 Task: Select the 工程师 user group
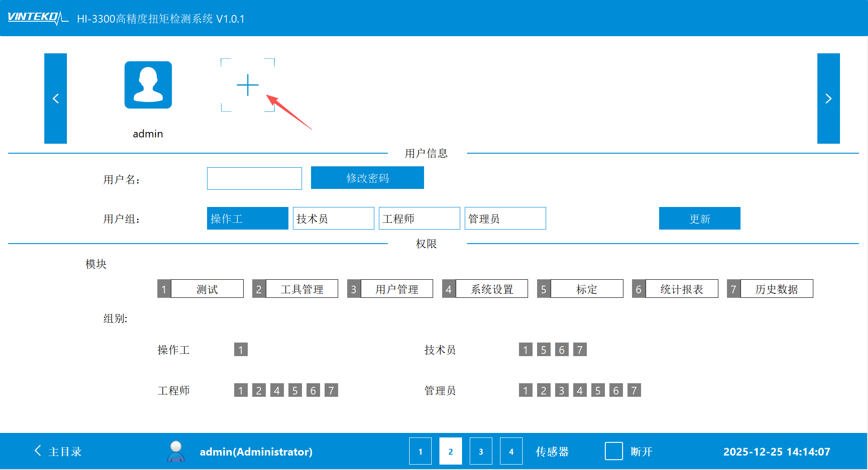419,218
